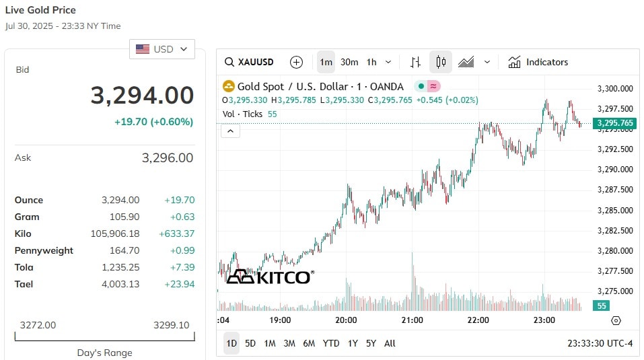Switch to 30m interval

click(349, 62)
